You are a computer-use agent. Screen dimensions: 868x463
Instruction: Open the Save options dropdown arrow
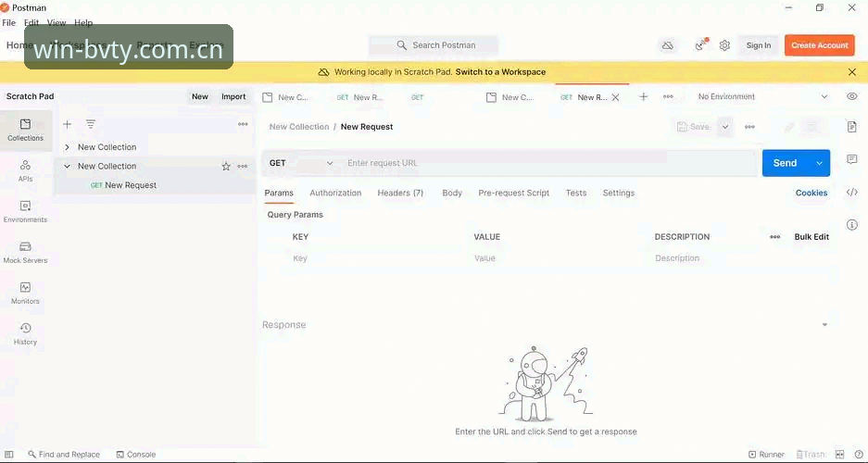pyautogui.click(x=725, y=127)
